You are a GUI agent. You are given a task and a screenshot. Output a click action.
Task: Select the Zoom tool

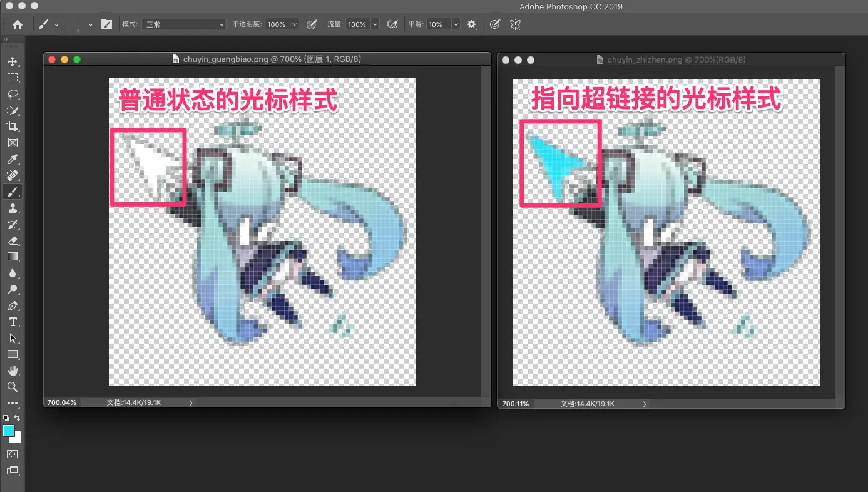[12, 387]
